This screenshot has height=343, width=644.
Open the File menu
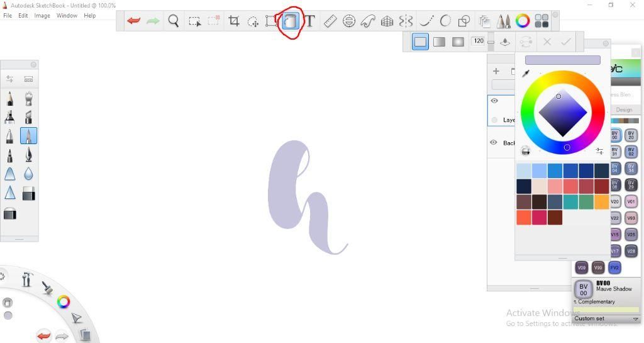(x=8, y=16)
